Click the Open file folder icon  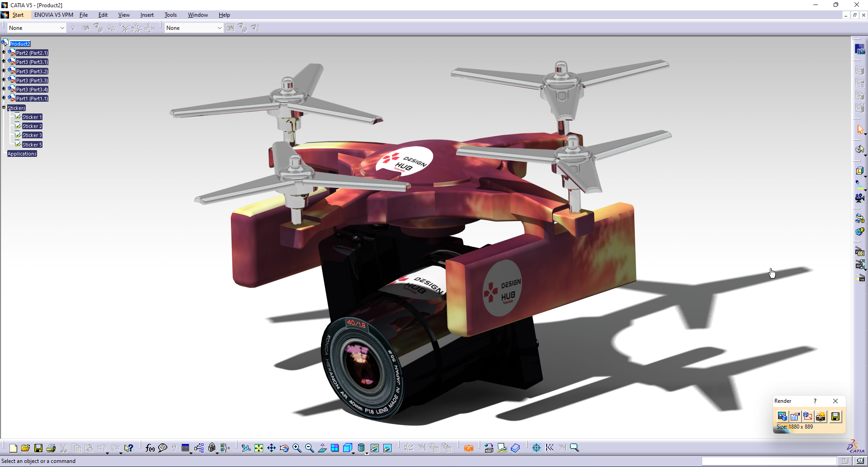(26, 448)
